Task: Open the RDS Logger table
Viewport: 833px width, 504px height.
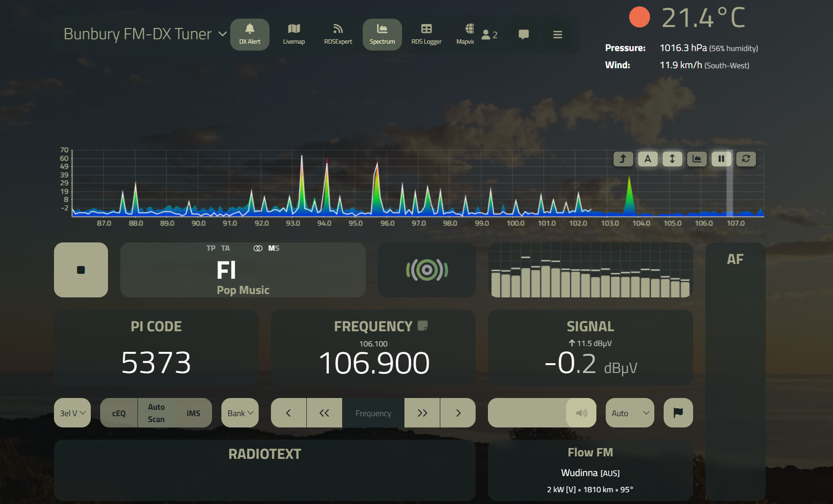Action: pos(426,34)
